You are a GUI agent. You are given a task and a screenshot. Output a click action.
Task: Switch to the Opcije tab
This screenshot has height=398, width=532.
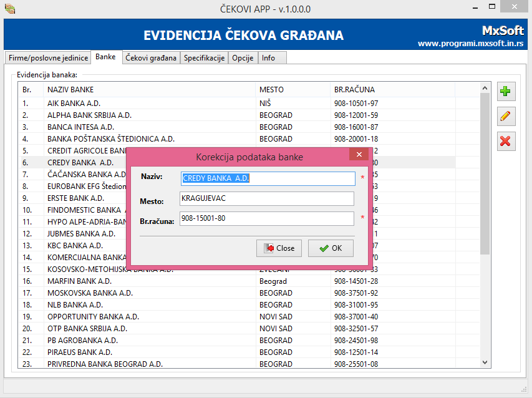coord(243,58)
